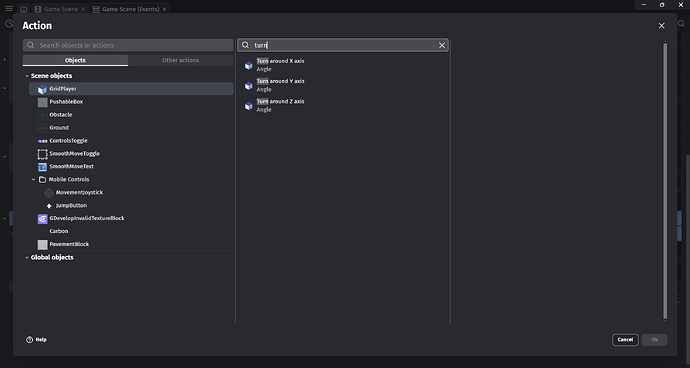Screen dimensions: 690x368
Task: Select the GridPlayer object icon
Action: pos(42,89)
